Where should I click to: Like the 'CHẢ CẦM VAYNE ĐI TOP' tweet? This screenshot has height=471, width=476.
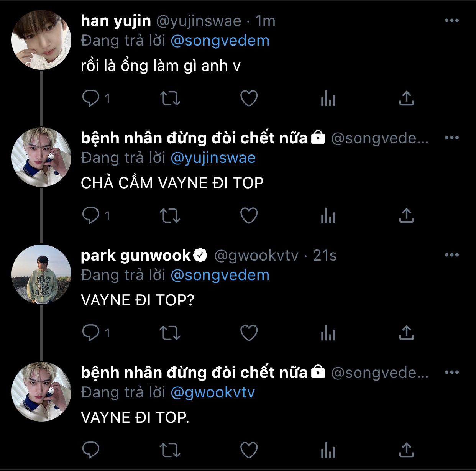[249, 216]
